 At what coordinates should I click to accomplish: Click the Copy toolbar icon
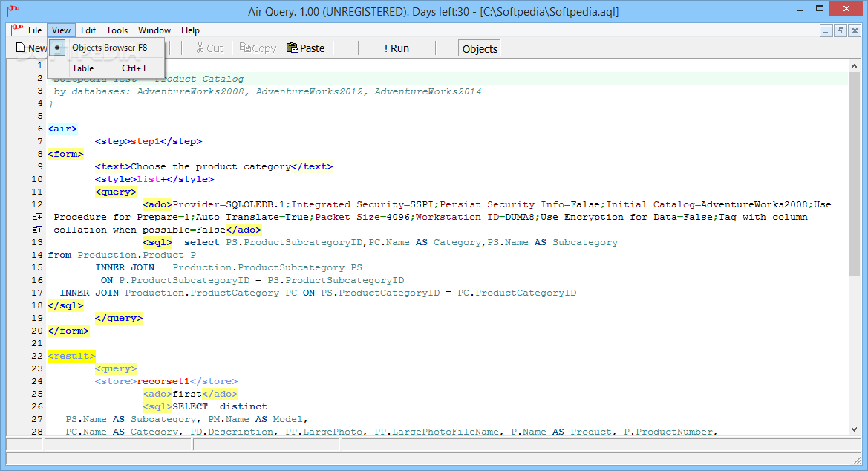tap(245, 48)
